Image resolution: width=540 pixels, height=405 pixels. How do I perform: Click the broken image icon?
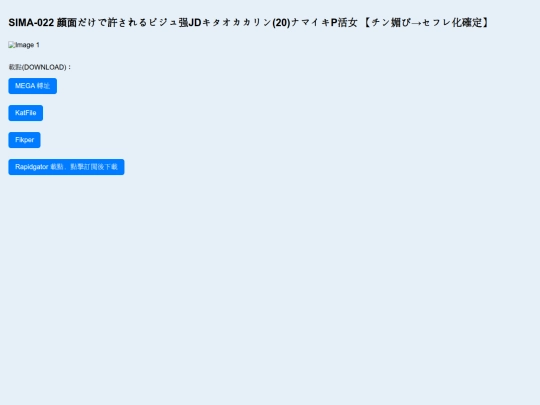[11, 45]
